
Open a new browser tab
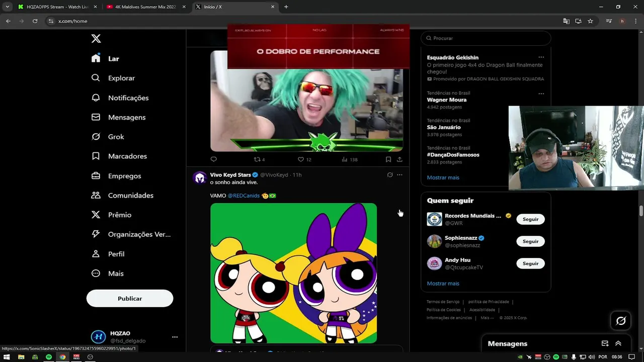[x=286, y=7]
